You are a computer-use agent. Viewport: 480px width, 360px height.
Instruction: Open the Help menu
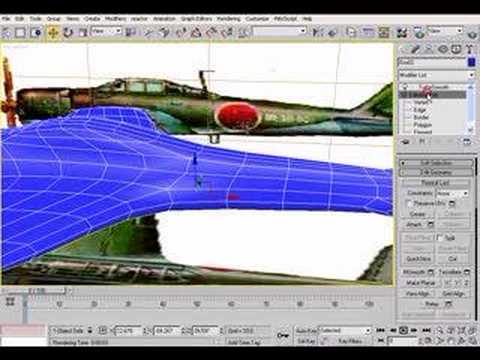[x=307, y=19]
